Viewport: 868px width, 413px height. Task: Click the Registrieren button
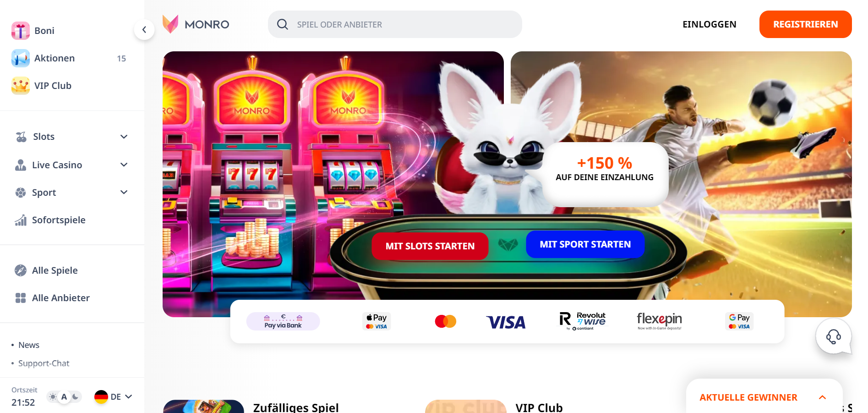(805, 24)
